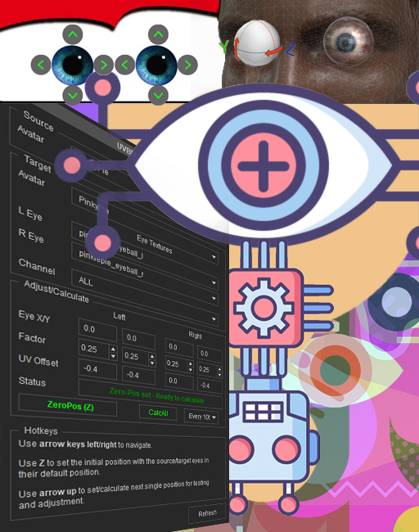Select the white rotation gizmo sphere
The height and width of the screenshot is (532, 419).
click(257, 43)
